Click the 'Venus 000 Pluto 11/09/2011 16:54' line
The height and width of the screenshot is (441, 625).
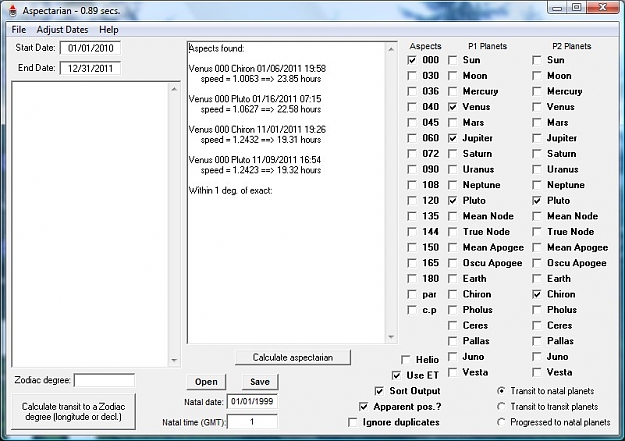coord(255,160)
